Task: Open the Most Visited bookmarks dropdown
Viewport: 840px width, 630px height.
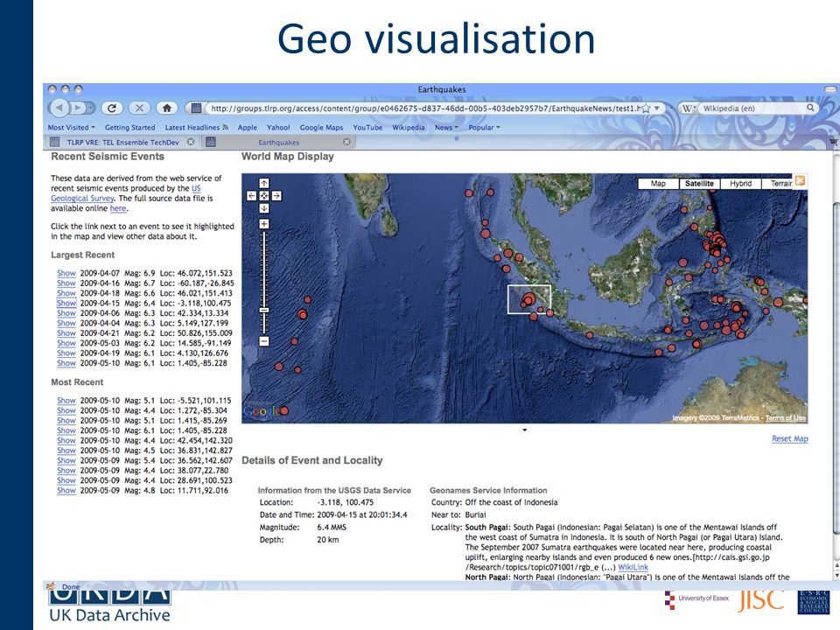Action: (71, 128)
